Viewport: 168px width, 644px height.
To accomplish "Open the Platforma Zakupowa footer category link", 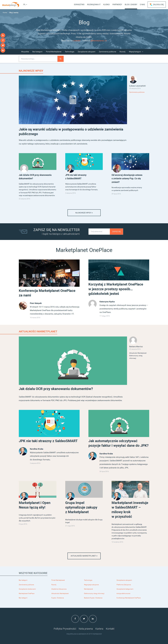I will coord(124,585).
